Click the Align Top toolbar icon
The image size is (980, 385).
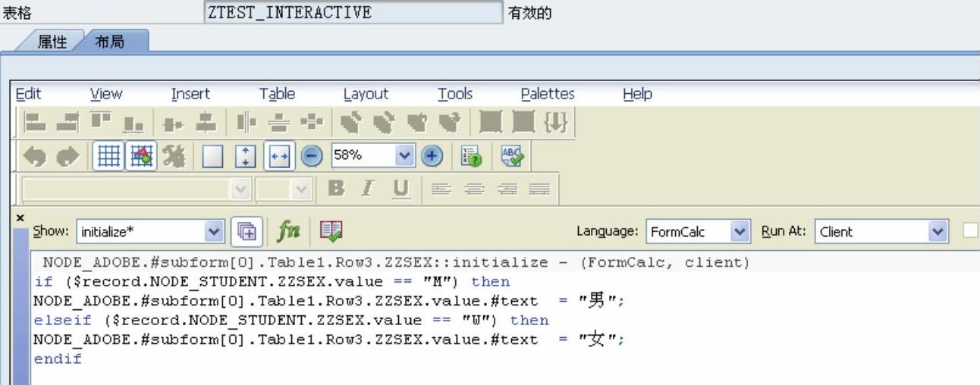101,122
